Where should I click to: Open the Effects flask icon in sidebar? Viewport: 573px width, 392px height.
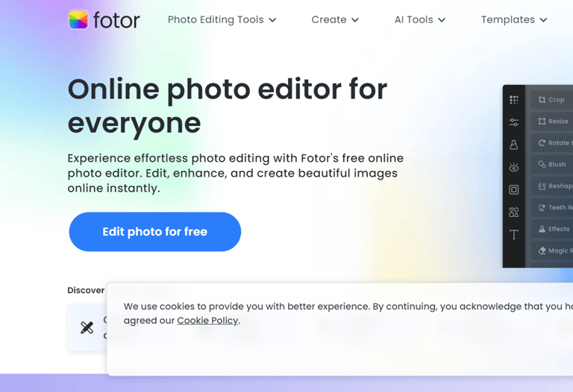pyautogui.click(x=514, y=145)
